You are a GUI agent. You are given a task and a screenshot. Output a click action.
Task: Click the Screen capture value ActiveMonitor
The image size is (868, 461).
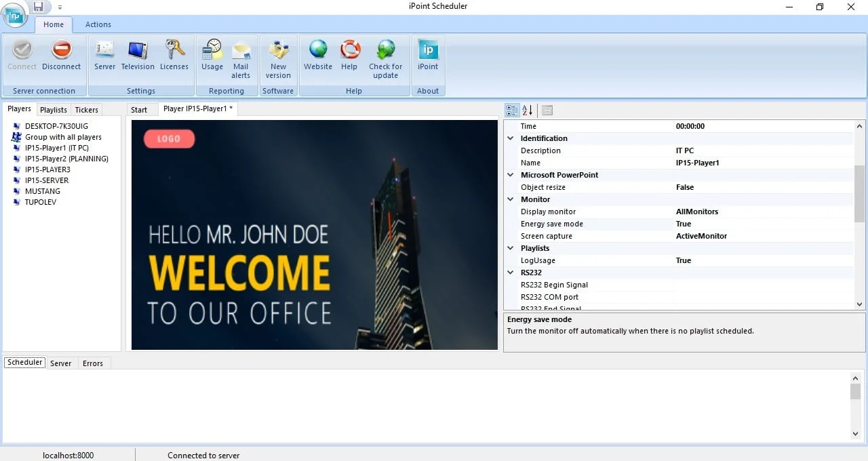[x=701, y=236]
